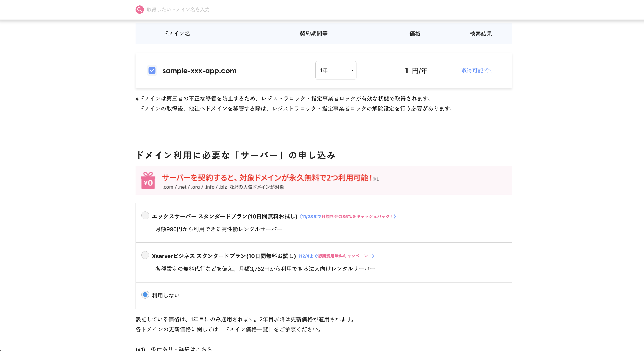
Task: Click the pink search magnifier icon
Action: 140,9
